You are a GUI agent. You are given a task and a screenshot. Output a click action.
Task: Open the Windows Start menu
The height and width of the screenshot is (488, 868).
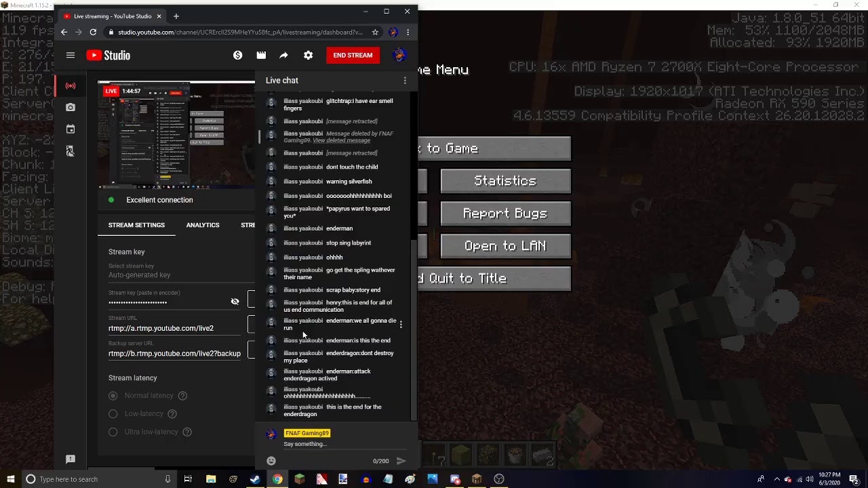(x=9, y=479)
